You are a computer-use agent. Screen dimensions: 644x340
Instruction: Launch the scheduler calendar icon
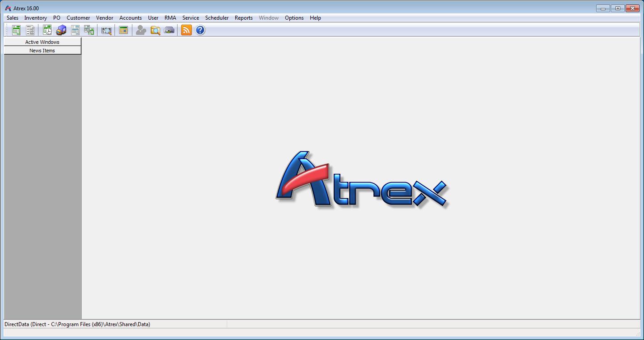pyautogui.click(x=123, y=30)
